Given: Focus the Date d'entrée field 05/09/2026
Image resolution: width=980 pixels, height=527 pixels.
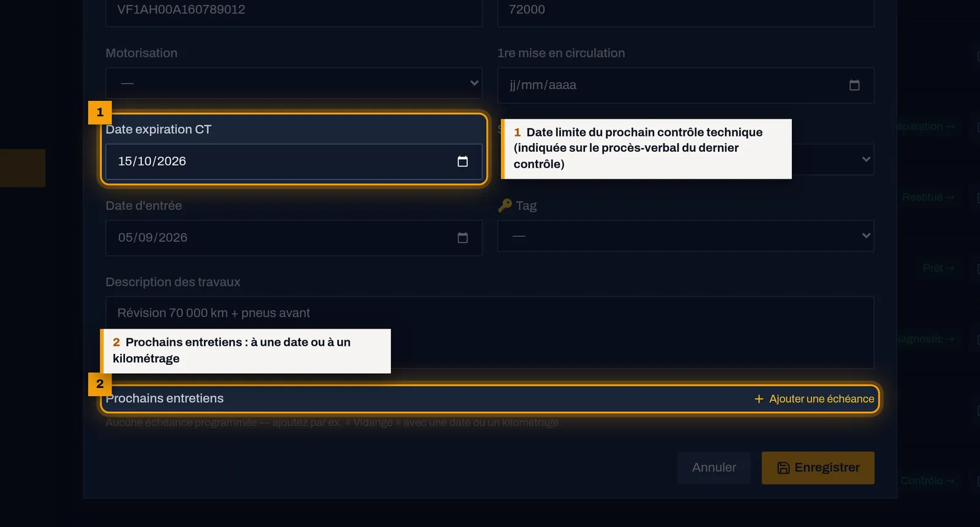Looking at the screenshot, I should [294, 238].
